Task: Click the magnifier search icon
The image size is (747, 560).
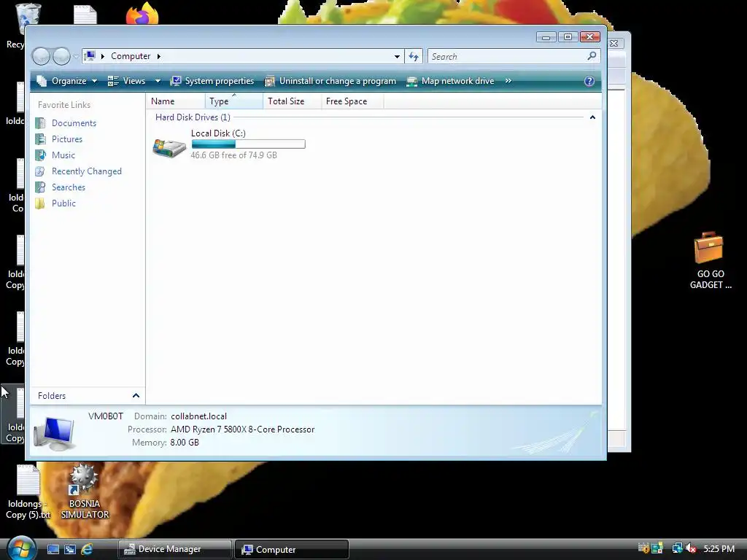Action: click(x=592, y=56)
